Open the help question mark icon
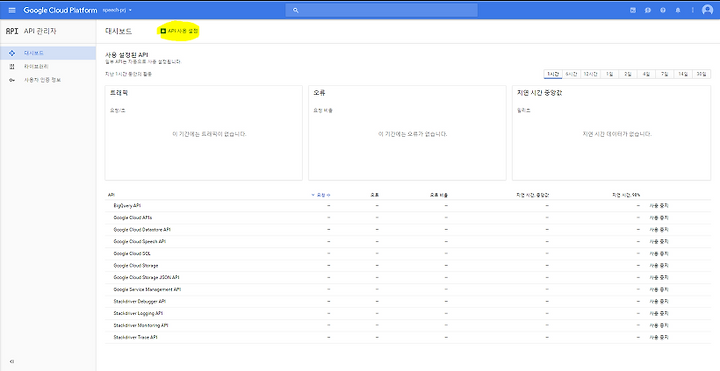The image size is (720, 371). [x=663, y=10]
